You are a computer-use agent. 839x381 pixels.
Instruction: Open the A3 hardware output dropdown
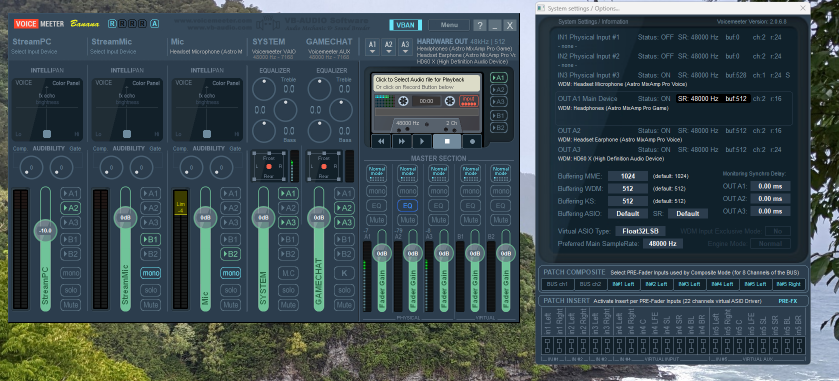coord(405,47)
